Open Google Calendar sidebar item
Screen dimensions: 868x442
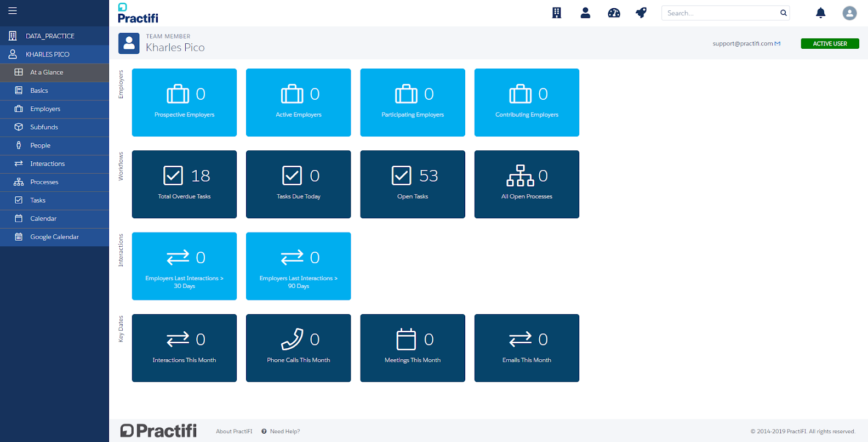[x=54, y=237]
